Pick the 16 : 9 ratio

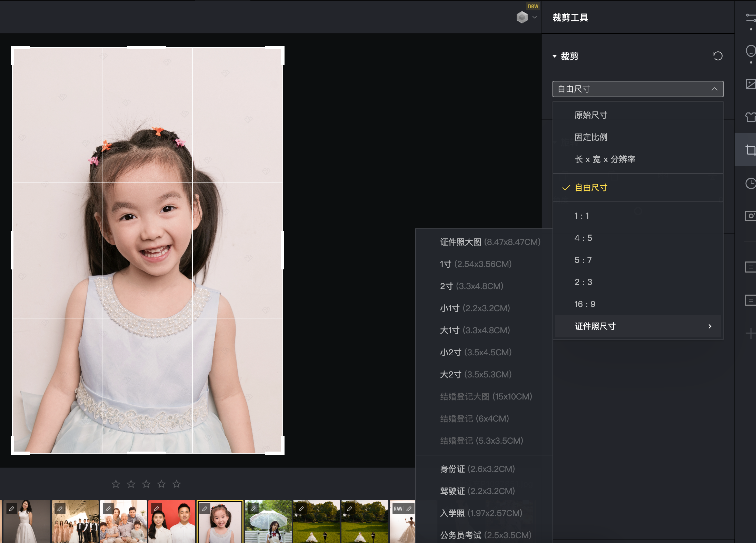pos(638,304)
